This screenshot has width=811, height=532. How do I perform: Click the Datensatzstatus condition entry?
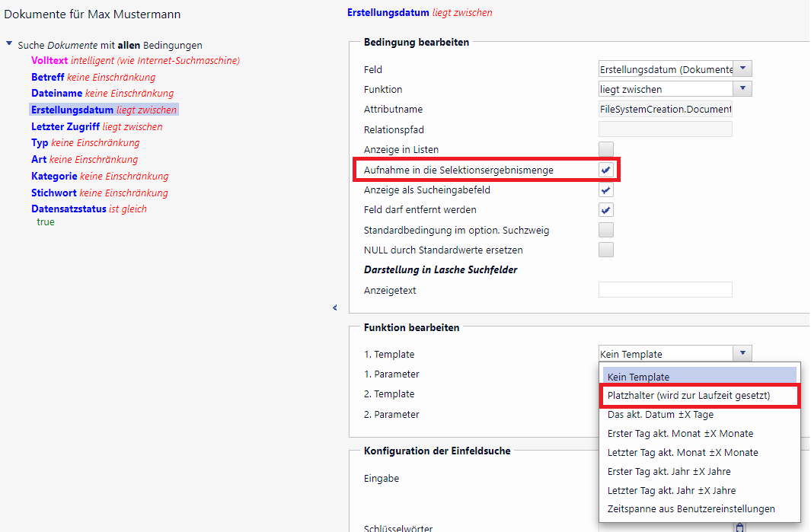(x=69, y=209)
